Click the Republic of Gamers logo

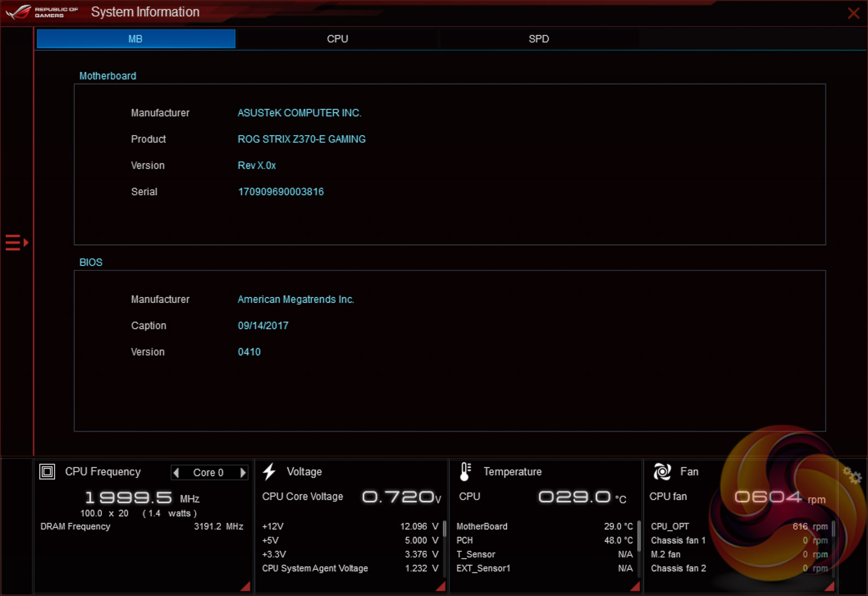click(42, 12)
